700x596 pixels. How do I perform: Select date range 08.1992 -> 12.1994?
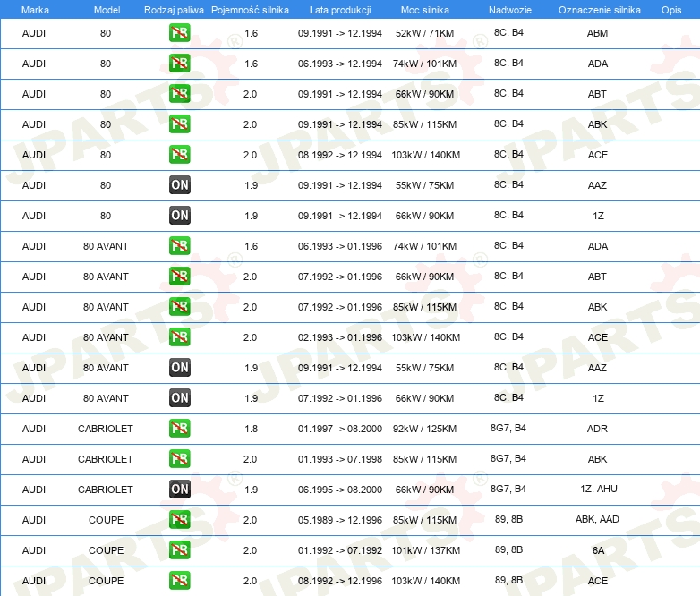pyautogui.click(x=340, y=155)
